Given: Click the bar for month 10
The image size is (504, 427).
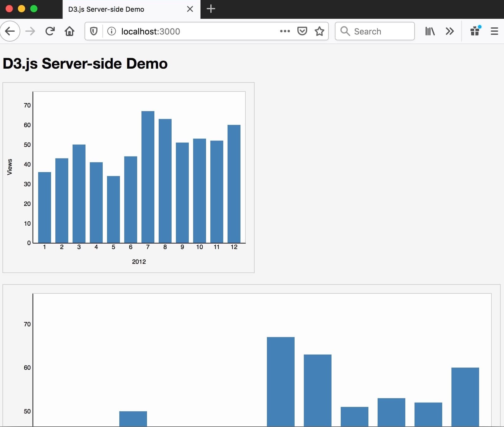Looking at the screenshot, I should (200, 191).
